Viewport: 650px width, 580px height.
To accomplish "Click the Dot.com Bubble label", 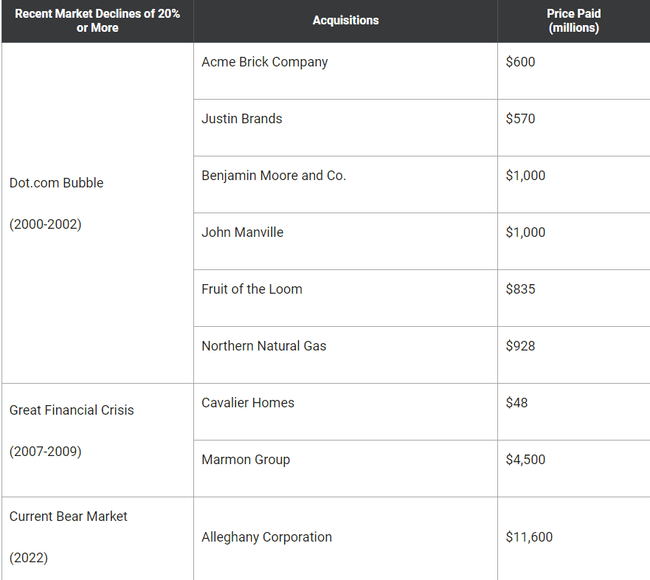I will [x=56, y=183].
